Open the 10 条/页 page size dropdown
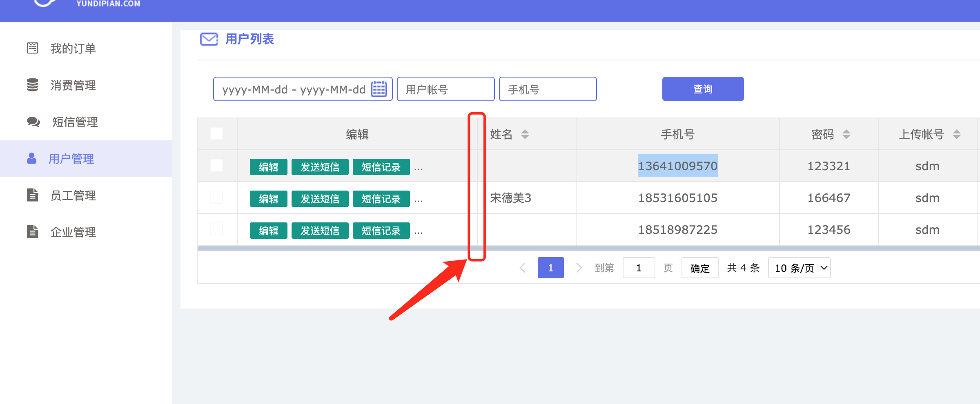The width and height of the screenshot is (980, 404). click(x=799, y=268)
